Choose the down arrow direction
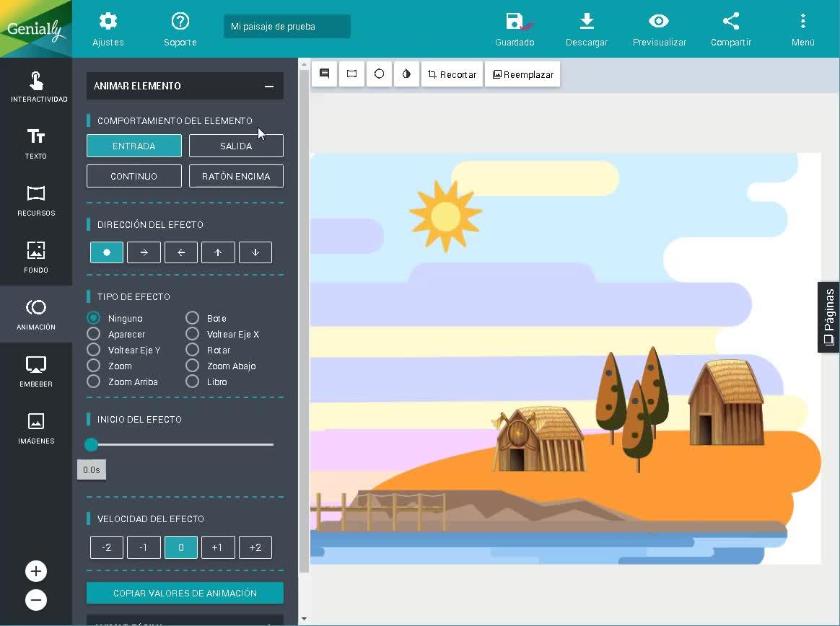 pos(255,252)
